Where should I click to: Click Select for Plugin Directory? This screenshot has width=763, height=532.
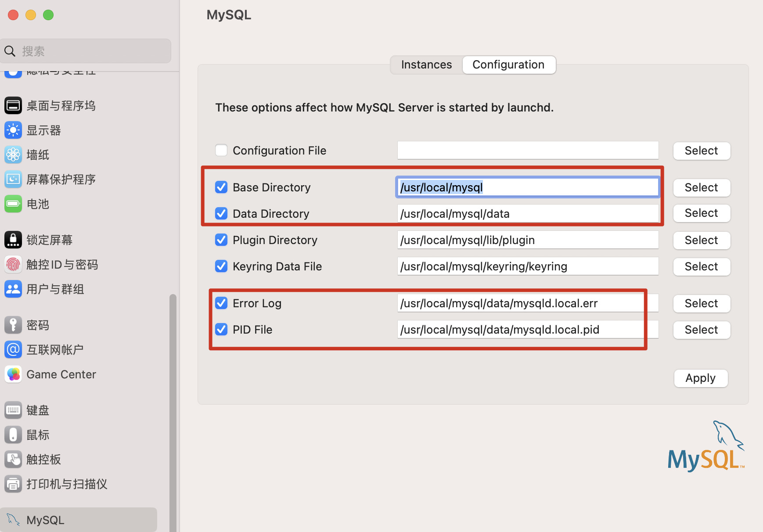(x=702, y=240)
